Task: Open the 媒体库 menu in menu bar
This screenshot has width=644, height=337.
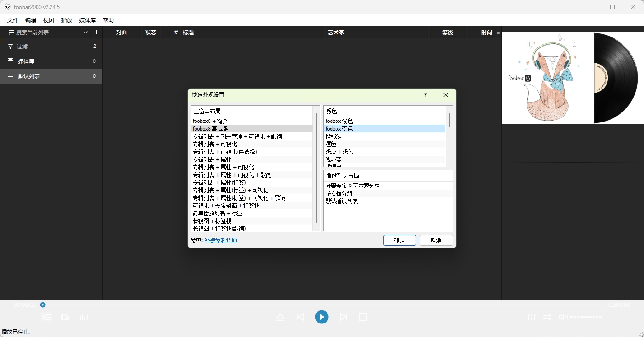Action: tap(88, 20)
